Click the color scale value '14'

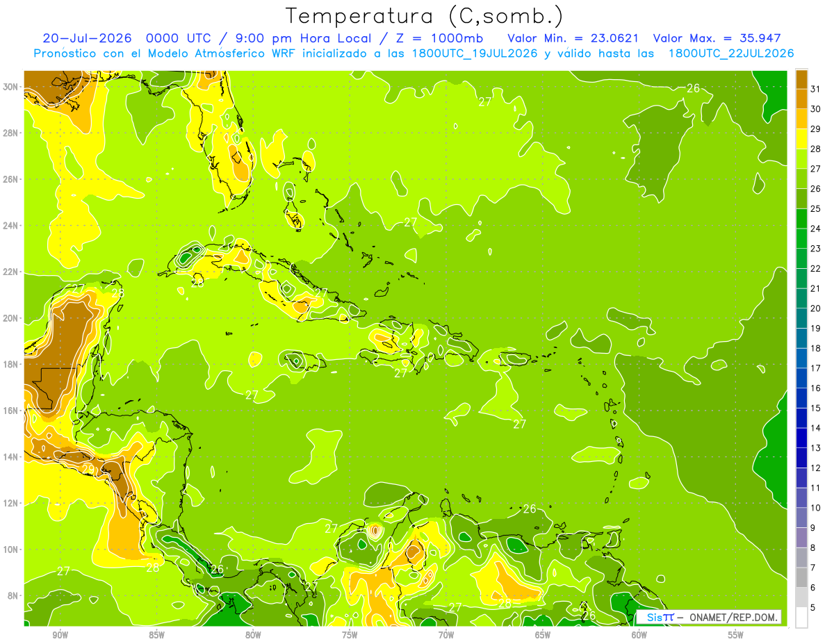816,428
